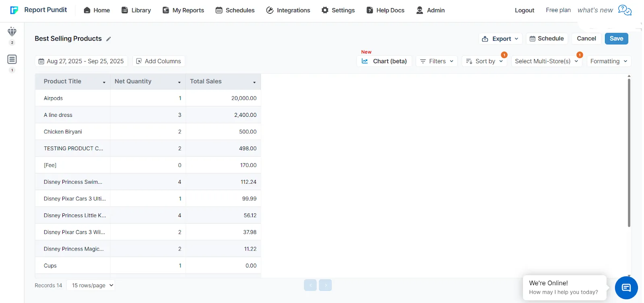
Task: Click the Cancel button
Action: [x=586, y=39]
